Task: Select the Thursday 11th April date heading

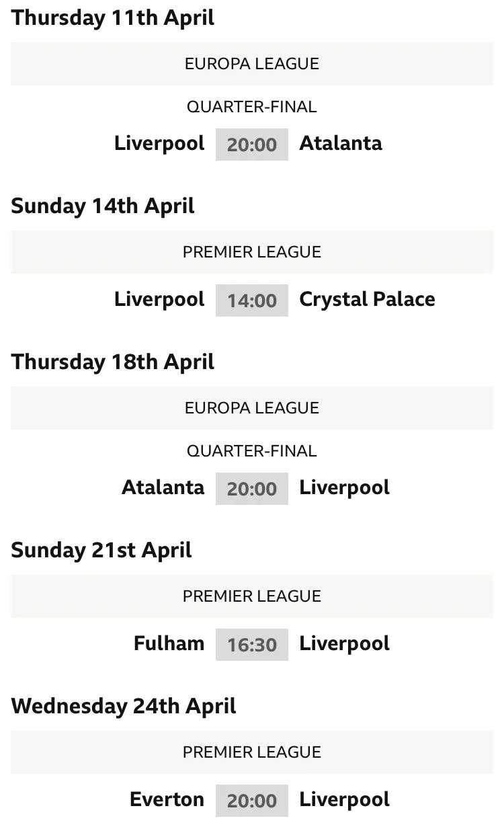Action: click(x=113, y=18)
